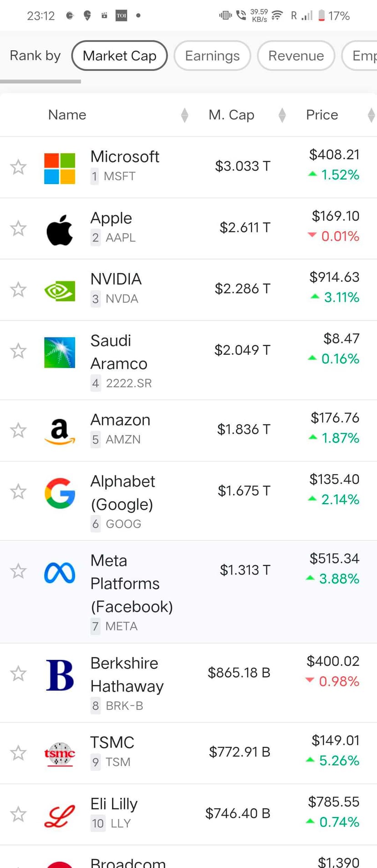The width and height of the screenshot is (377, 868).
Task: Toggle favorite star for Berkshire Hathaway
Action: [18, 674]
